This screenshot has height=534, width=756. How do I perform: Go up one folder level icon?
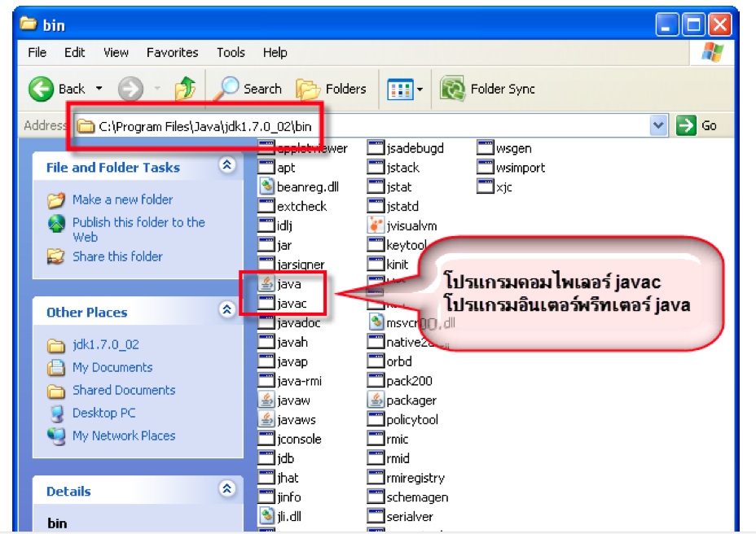[185, 89]
